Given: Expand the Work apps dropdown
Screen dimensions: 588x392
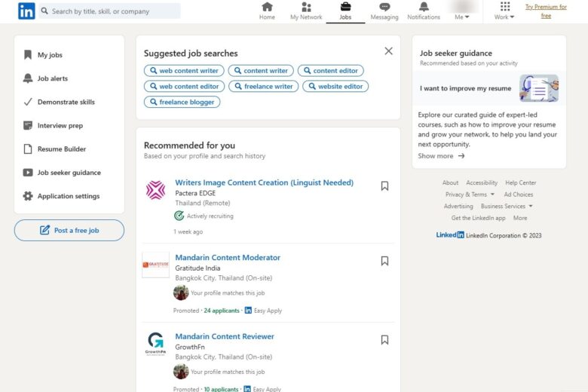Looking at the screenshot, I should point(504,11).
